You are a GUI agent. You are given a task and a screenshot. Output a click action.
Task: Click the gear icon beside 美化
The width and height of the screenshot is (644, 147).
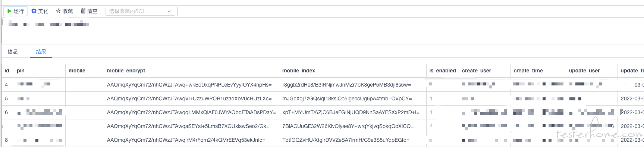point(34,11)
